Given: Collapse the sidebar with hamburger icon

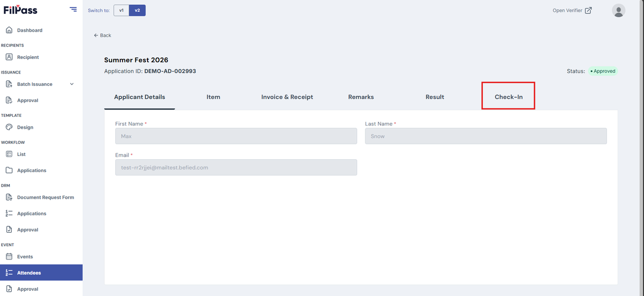Looking at the screenshot, I should click(x=73, y=9).
